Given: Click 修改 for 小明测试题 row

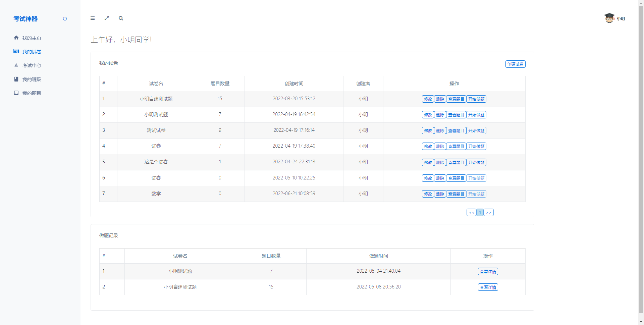Looking at the screenshot, I should (428, 115).
